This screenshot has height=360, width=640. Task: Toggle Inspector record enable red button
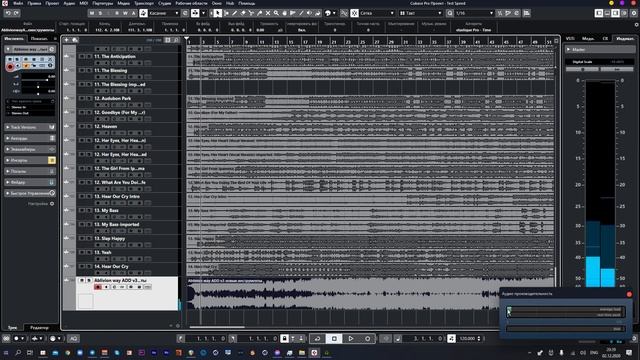point(10,67)
